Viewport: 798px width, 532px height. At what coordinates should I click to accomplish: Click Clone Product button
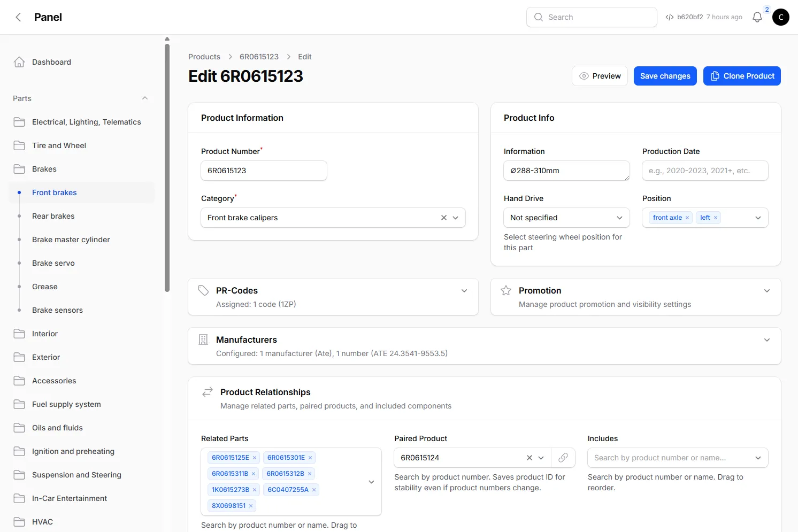[x=742, y=76]
